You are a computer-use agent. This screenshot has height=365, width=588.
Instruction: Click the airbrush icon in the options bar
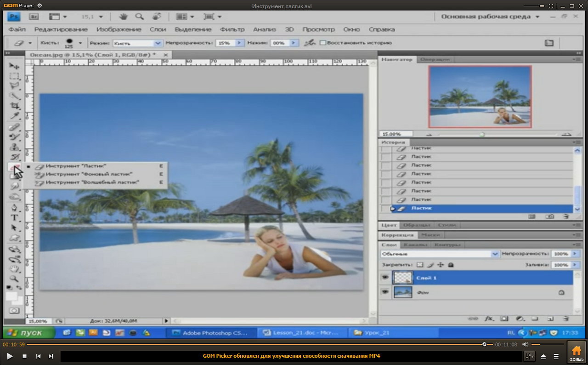310,43
